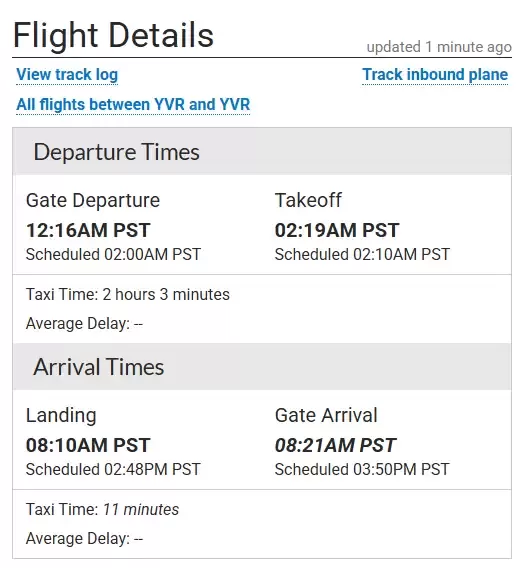Image resolution: width=519 pixels, height=568 pixels.
Task: Select the Arrival Times section header
Action: click(x=262, y=367)
